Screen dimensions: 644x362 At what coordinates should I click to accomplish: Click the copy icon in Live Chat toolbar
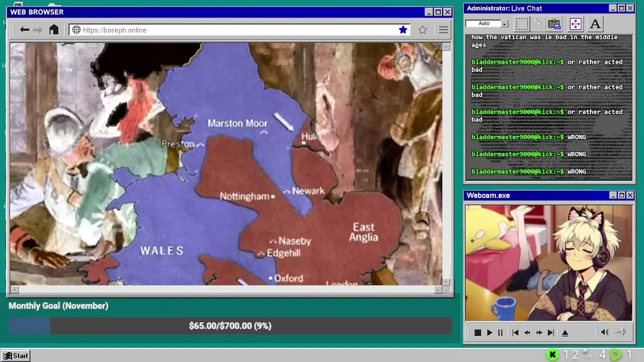click(538, 24)
